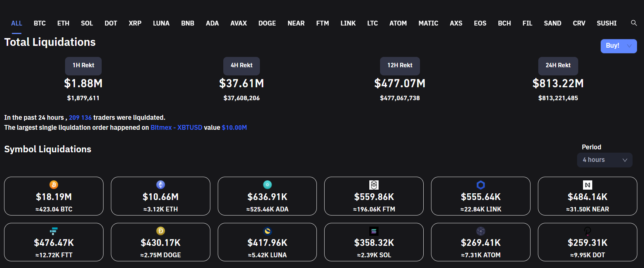
Task: Select the LUNA tab
Action: pos(161,23)
